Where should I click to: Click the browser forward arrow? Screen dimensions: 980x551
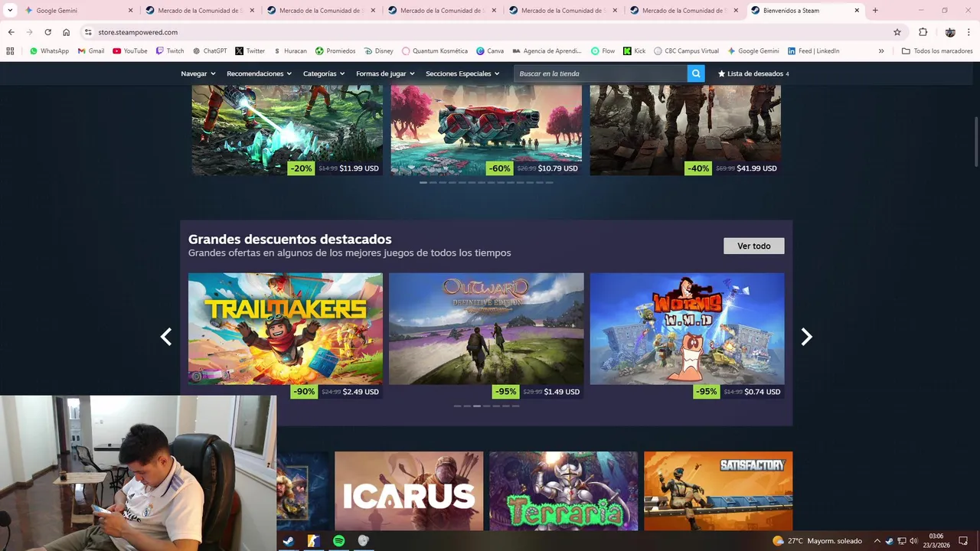pos(29,32)
